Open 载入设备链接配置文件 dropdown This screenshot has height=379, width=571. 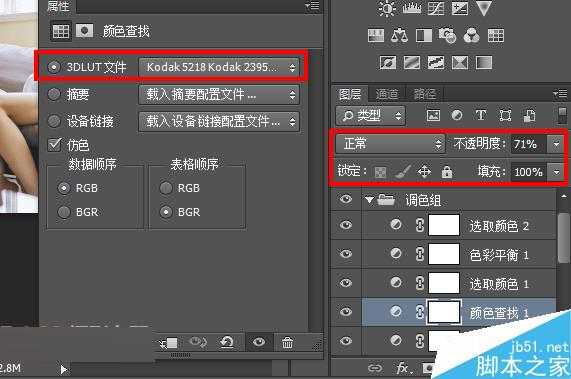(219, 121)
